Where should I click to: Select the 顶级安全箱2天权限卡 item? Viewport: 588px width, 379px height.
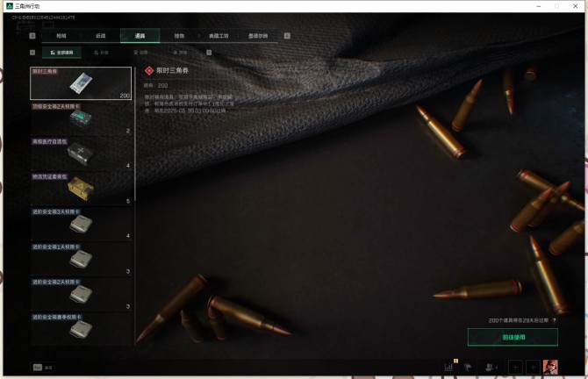(81, 118)
